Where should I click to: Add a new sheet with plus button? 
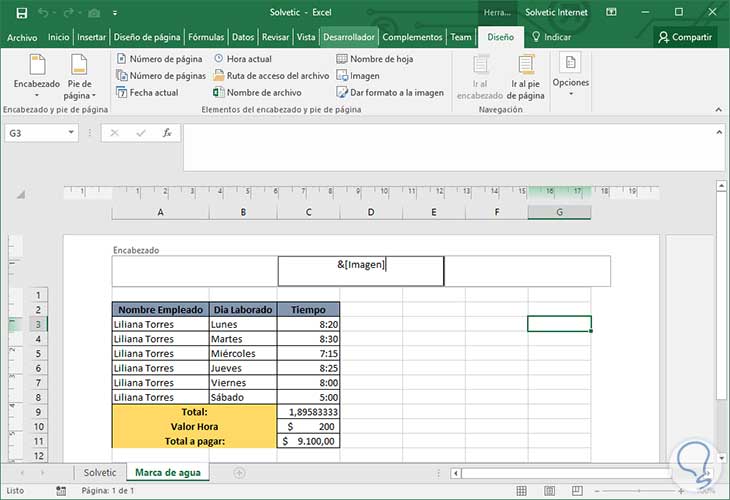pyautogui.click(x=239, y=472)
